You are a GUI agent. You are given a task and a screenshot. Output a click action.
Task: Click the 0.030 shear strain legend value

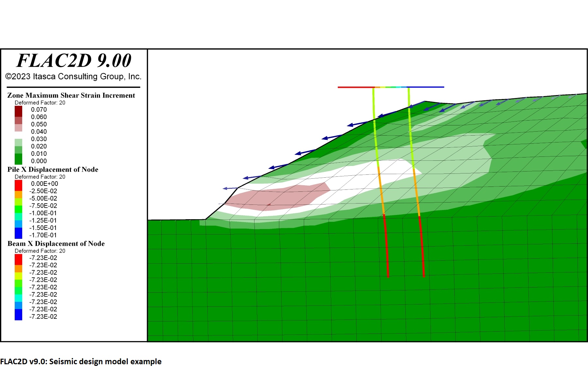point(39,139)
